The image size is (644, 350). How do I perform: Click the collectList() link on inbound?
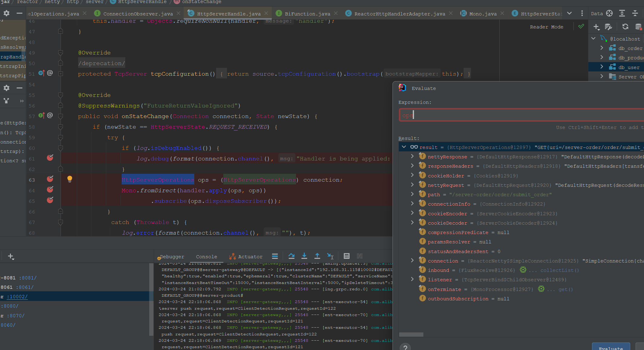[559, 270]
